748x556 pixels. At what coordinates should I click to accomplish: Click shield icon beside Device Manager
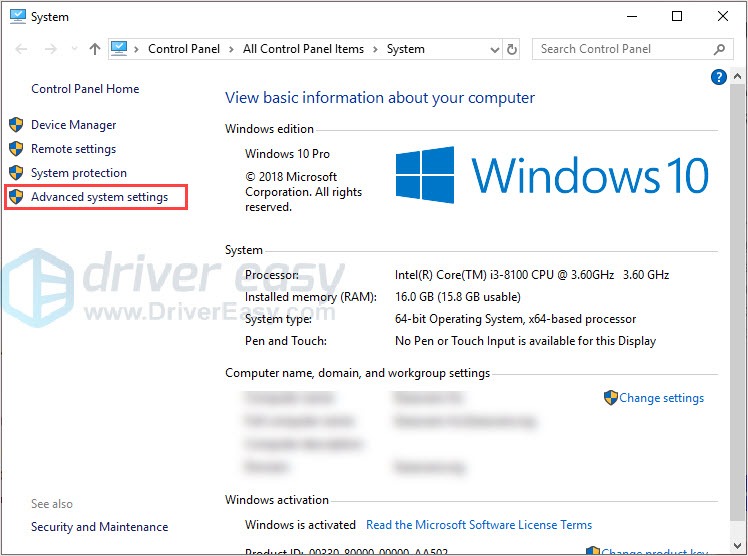tap(16, 124)
